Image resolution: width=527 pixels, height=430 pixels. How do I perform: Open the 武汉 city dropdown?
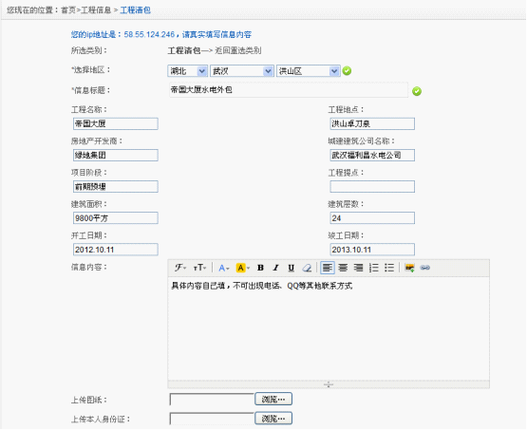click(x=242, y=71)
